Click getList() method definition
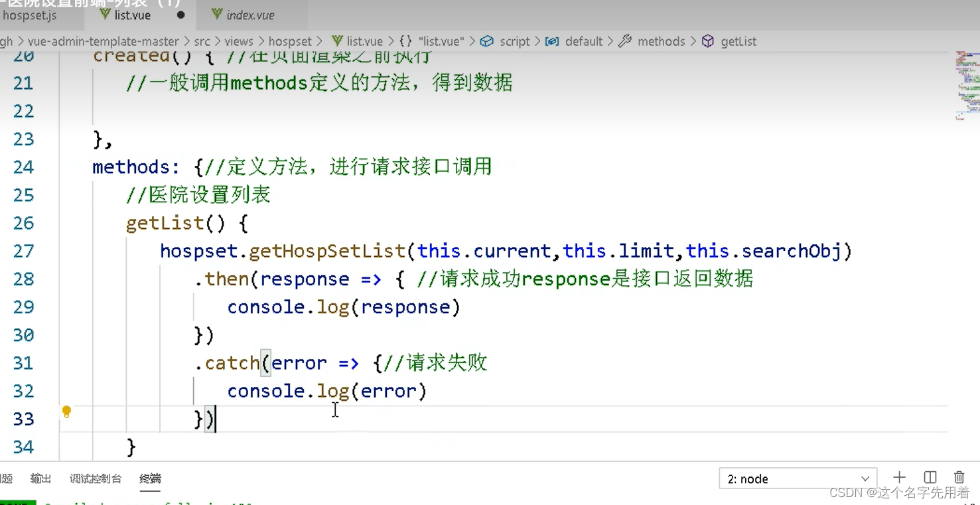Viewport: 980px width, 505px height. click(x=176, y=223)
